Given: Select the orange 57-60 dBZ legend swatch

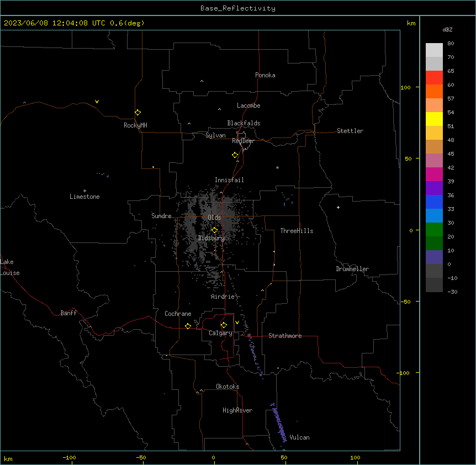Looking at the screenshot, I should [x=434, y=91].
